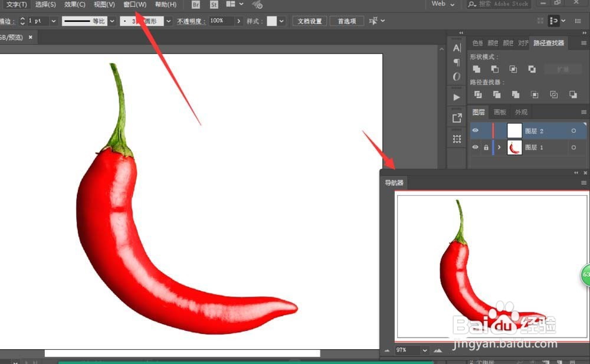
Task: Open the arrange documents dropdown arrow
Action: click(241, 4)
